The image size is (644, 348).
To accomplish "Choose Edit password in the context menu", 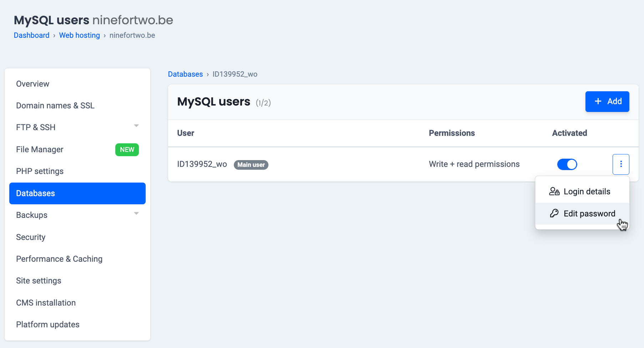I will pyautogui.click(x=589, y=214).
